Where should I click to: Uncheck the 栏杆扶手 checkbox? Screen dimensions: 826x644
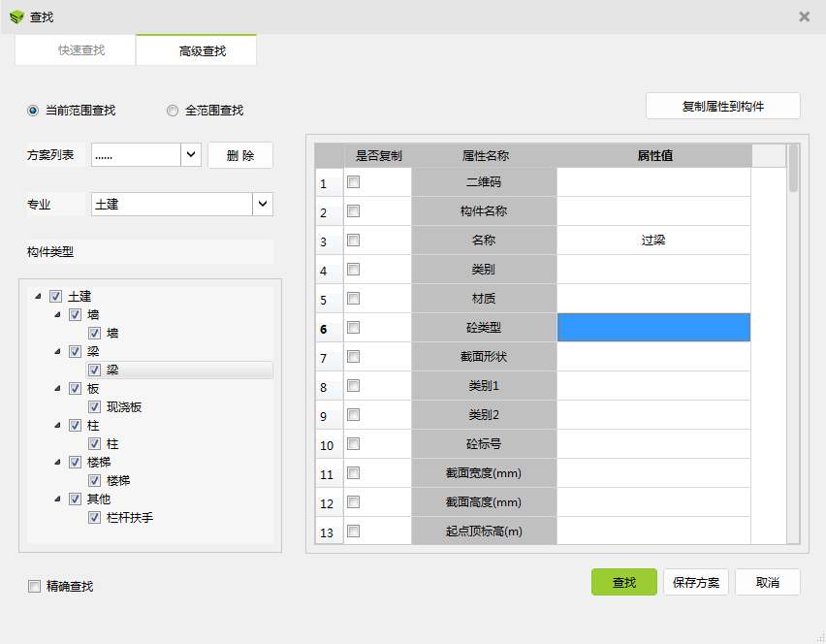pyautogui.click(x=94, y=518)
